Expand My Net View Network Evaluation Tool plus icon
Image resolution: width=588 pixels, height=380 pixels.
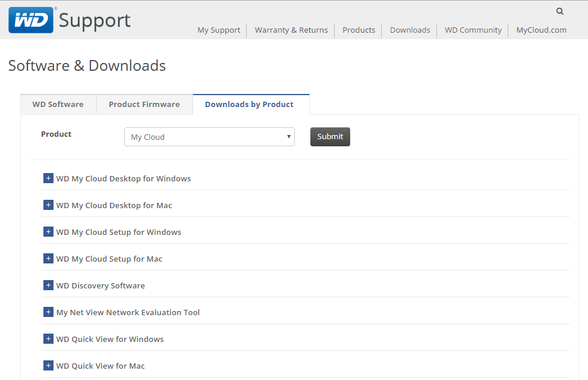(48, 312)
